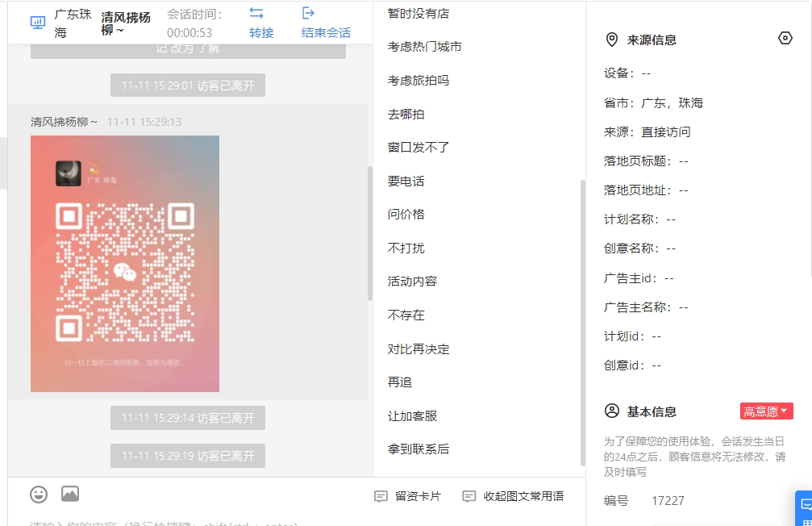Screen dimensions: 812x526
Task: Click the chat history scrollbar
Action: tap(370, 233)
